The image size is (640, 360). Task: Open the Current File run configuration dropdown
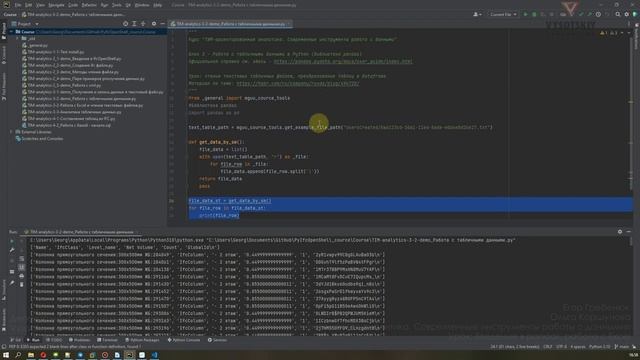(503, 14)
